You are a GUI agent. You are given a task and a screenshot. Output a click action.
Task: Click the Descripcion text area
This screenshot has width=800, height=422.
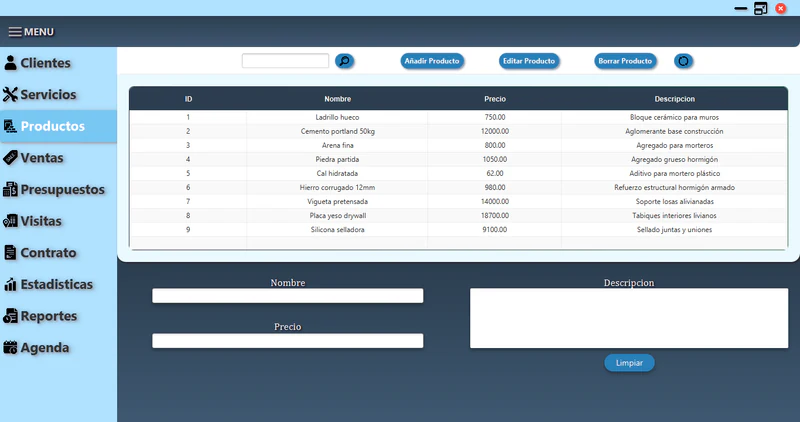click(x=629, y=318)
